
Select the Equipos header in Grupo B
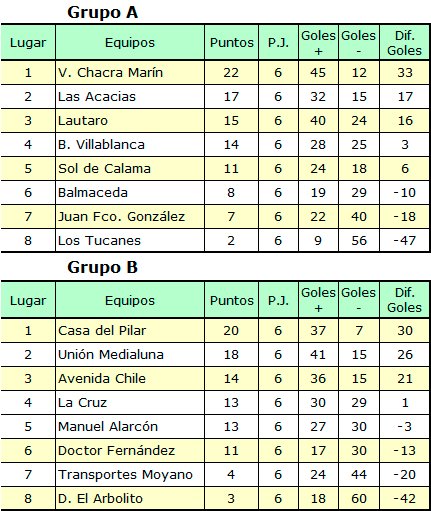pyautogui.click(x=130, y=300)
